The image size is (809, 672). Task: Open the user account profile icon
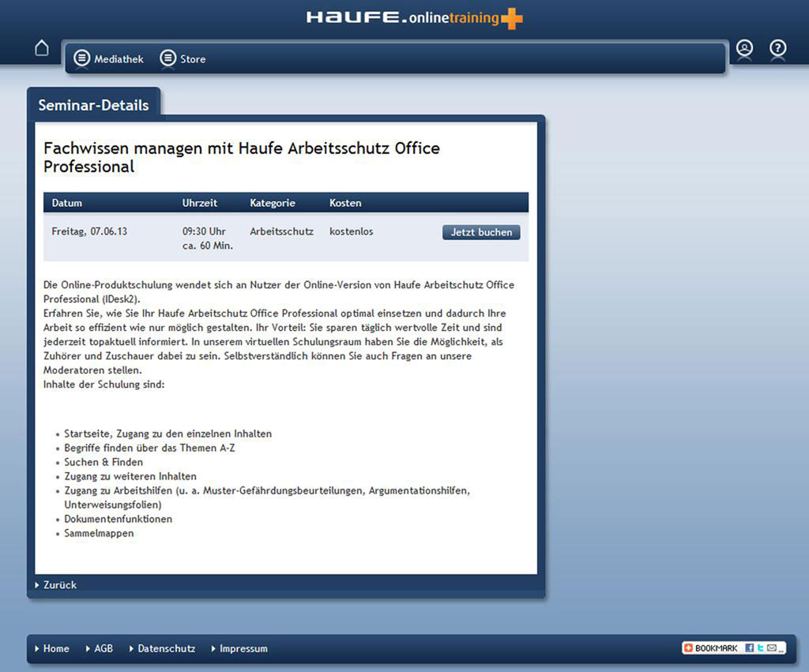pyautogui.click(x=744, y=48)
